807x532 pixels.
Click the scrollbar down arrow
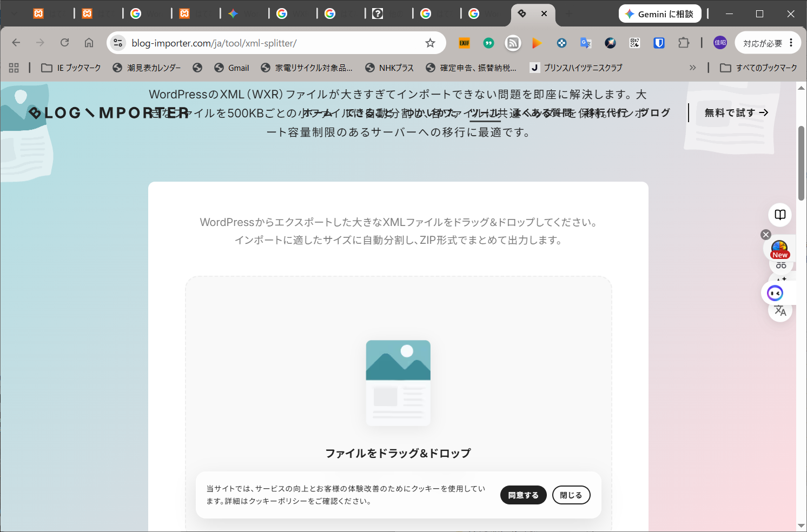(x=802, y=526)
